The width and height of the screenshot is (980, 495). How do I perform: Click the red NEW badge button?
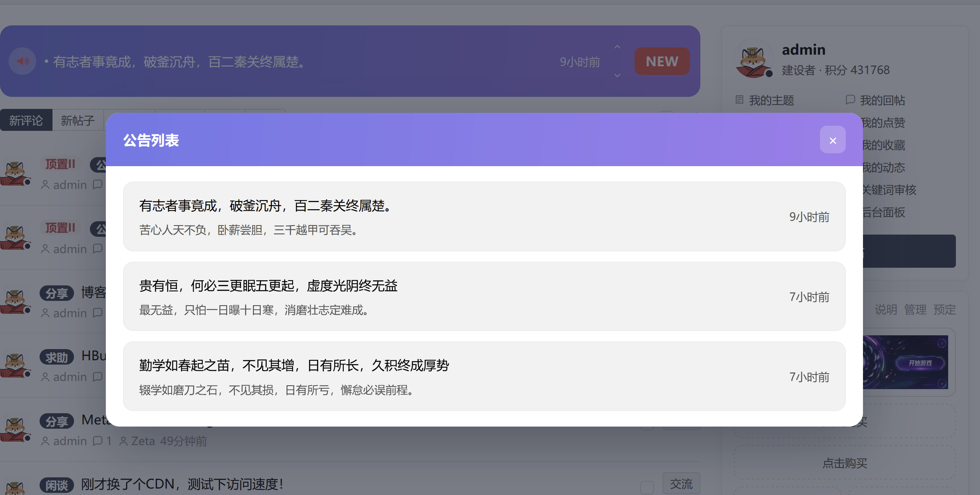click(x=662, y=61)
